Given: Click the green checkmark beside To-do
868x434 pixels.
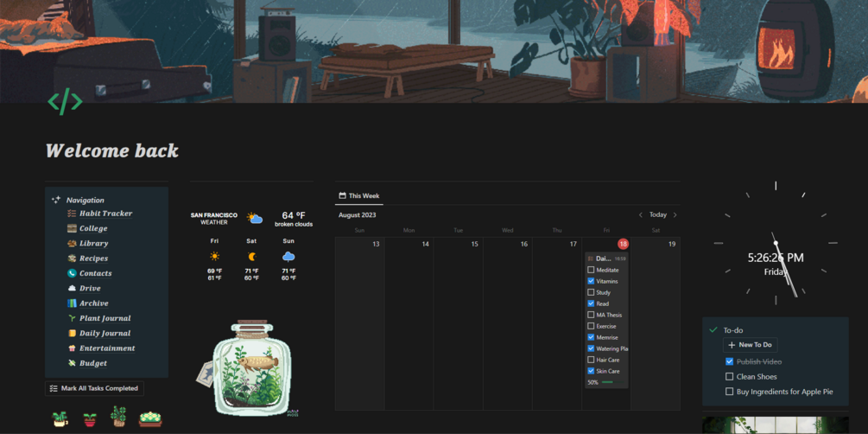Looking at the screenshot, I should [713, 329].
